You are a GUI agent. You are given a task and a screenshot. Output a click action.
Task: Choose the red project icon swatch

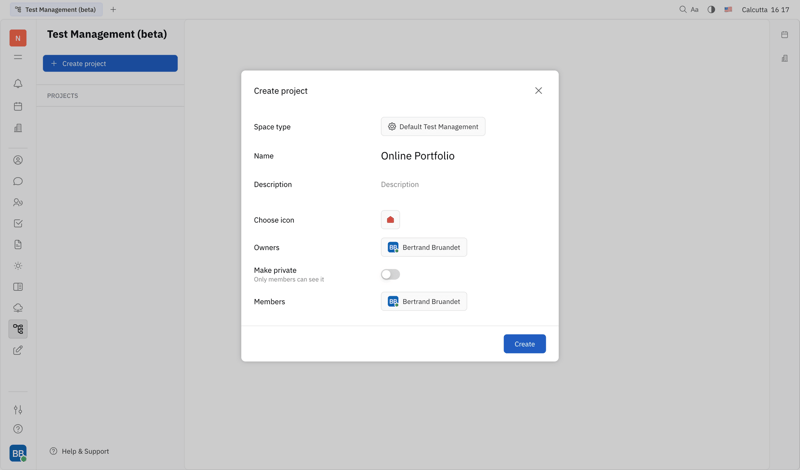point(390,220)
